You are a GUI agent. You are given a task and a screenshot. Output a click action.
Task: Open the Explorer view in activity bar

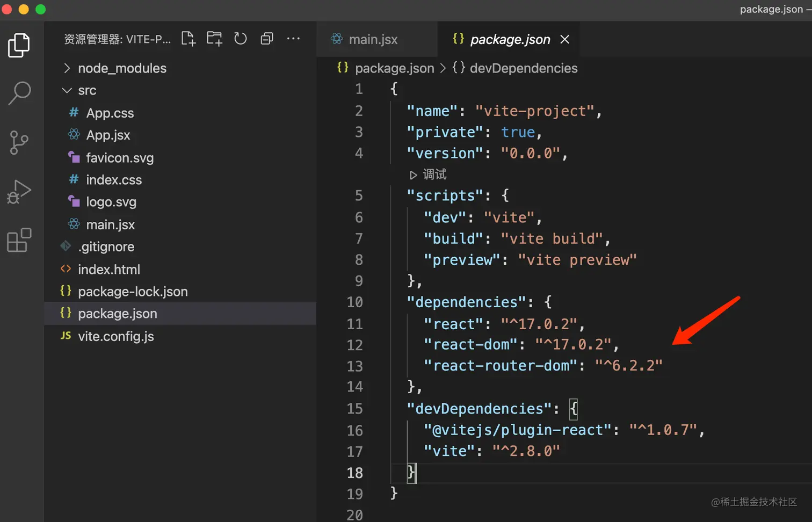19,45
